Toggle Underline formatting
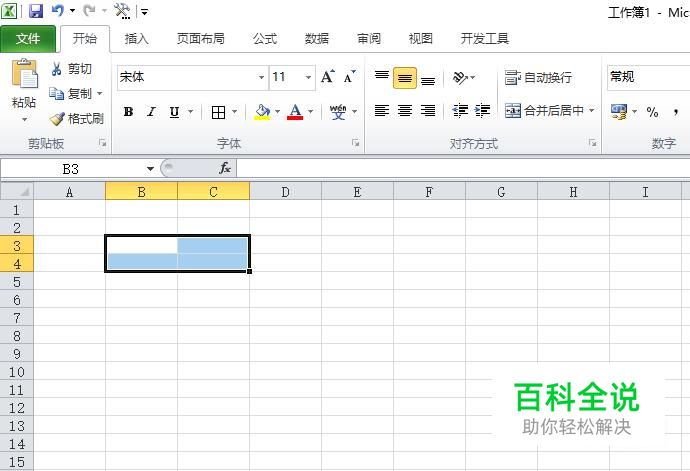 pyautogui.click(x=174, y=112)
